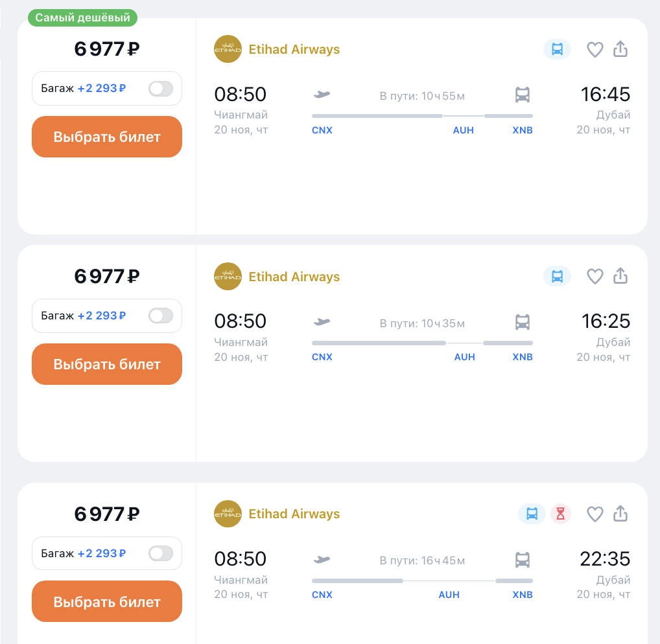Favorite the third ticket arriving 22:35
This screenshot has width=660, height=644.
(x=595, y=514)
